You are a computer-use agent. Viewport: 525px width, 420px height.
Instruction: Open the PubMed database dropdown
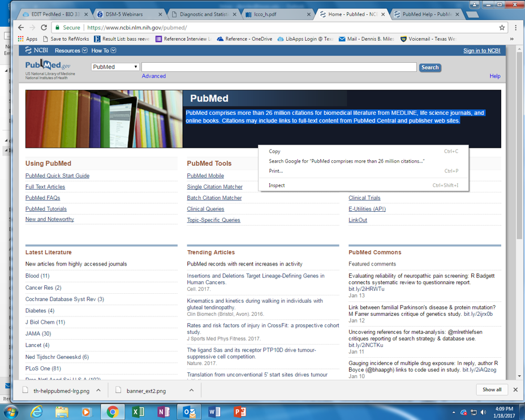[x=115, y=67]
